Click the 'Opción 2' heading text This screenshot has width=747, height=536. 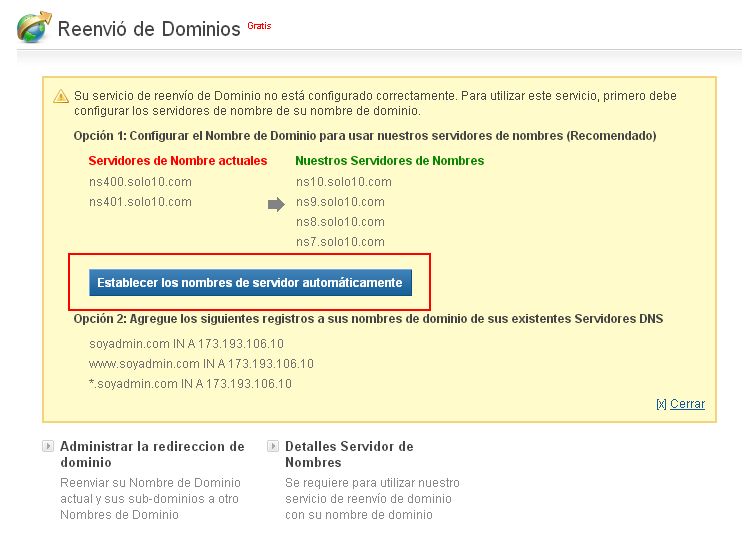pyautogui.click(x=368, y=319)
